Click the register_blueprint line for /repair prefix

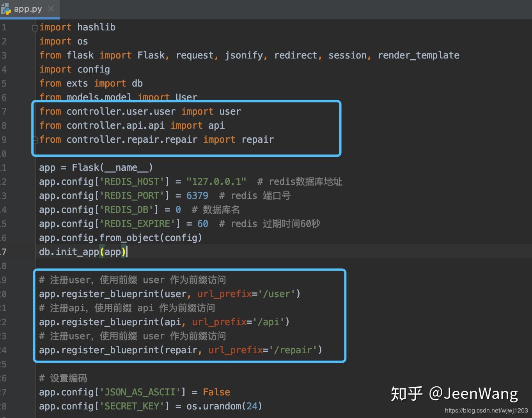179,350
